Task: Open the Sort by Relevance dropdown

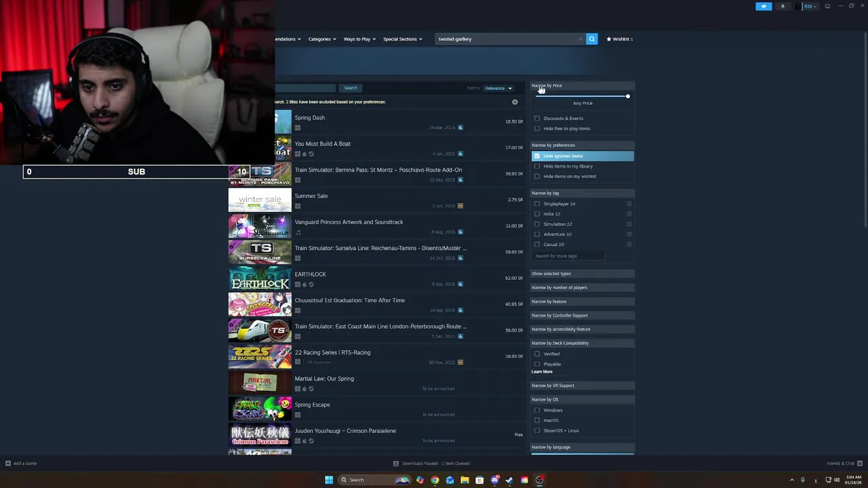Action: 498,88
